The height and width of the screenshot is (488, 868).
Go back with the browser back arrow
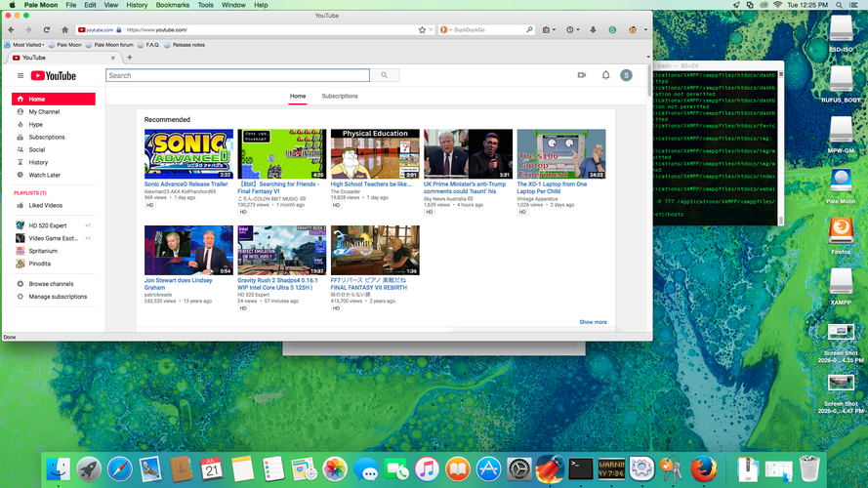point(11,30)
